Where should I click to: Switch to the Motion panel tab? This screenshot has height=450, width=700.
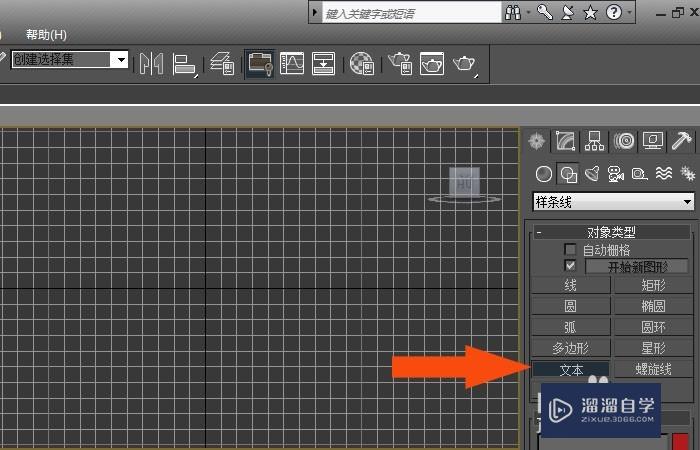[x=624, y=141]
